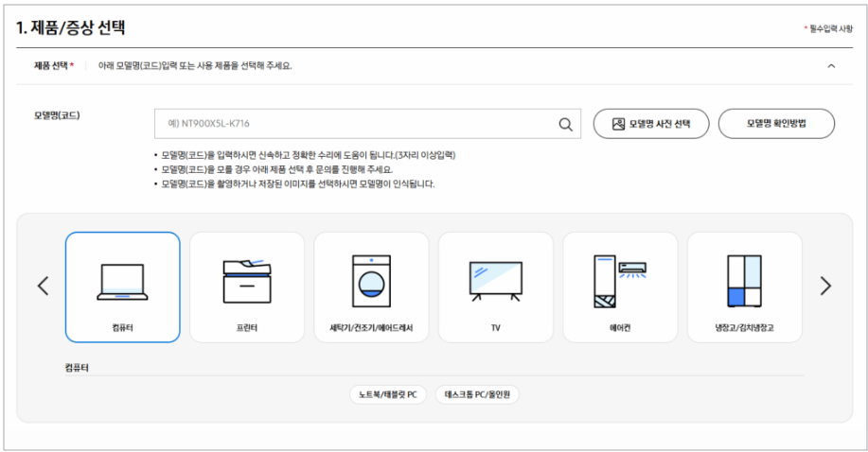Image resolution: width=868 pixels, height=452 pixels.
Task: Click the hint about 3자리 이상입력
Action: pos(309,155)
